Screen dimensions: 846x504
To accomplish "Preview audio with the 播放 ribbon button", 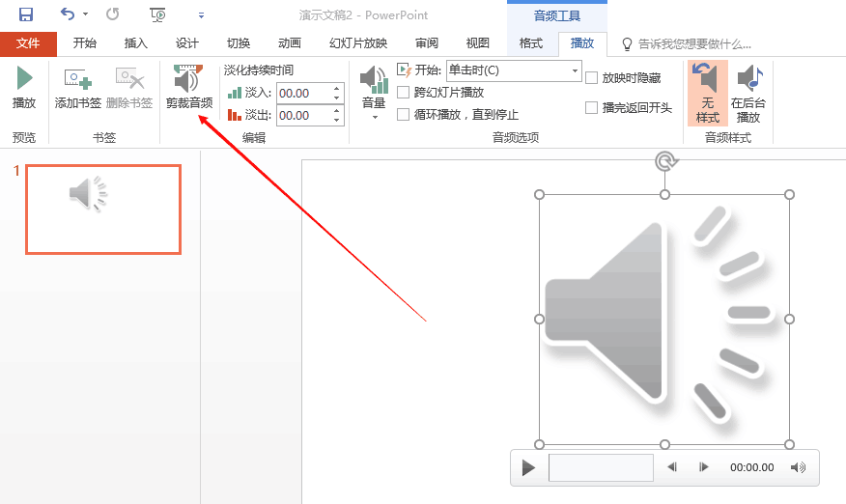I will (x=24, y=88).
